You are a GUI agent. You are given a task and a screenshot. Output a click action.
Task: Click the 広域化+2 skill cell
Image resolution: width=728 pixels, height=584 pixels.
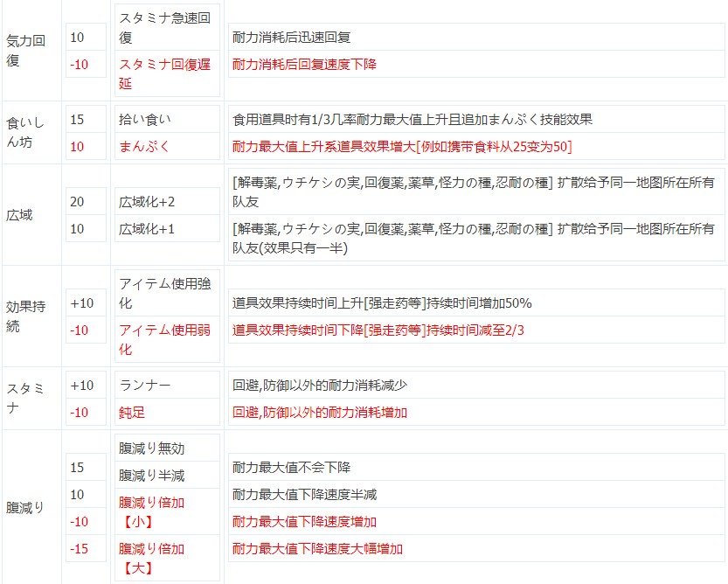(147, 201)
